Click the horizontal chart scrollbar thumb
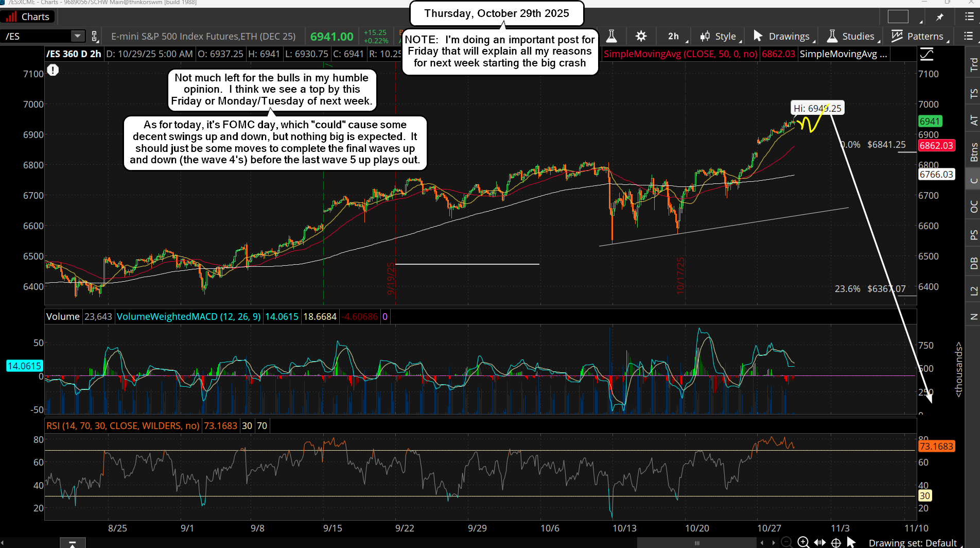 [x=696, y=543]
